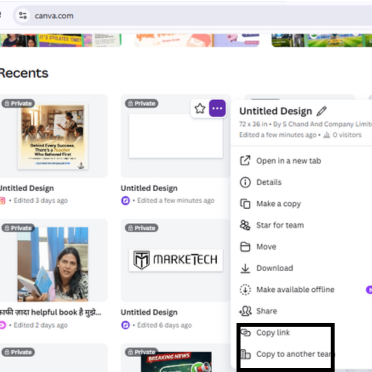
Task: Click the pencil icon to rename Untitled Design
Action: [x=322, y=111]
